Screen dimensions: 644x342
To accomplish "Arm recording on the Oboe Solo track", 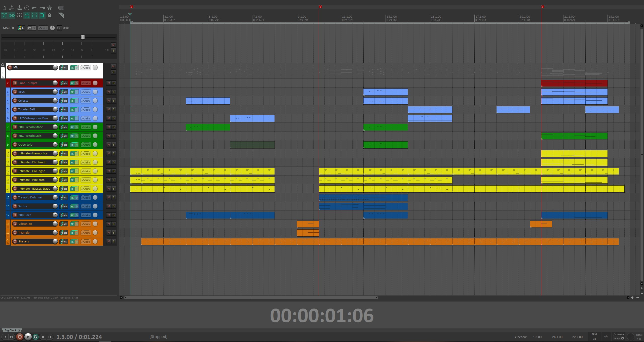I will (15, 145).
